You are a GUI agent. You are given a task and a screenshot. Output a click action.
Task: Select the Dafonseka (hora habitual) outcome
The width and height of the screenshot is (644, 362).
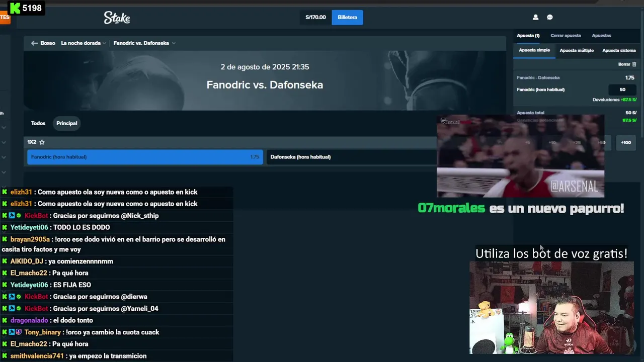(351, 157)
